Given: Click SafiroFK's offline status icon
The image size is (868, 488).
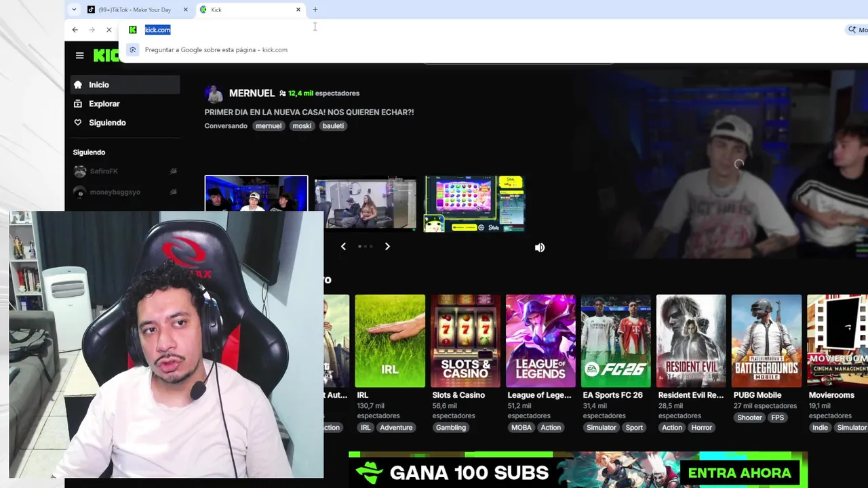Looking at the screenshot, I should 173,171.
